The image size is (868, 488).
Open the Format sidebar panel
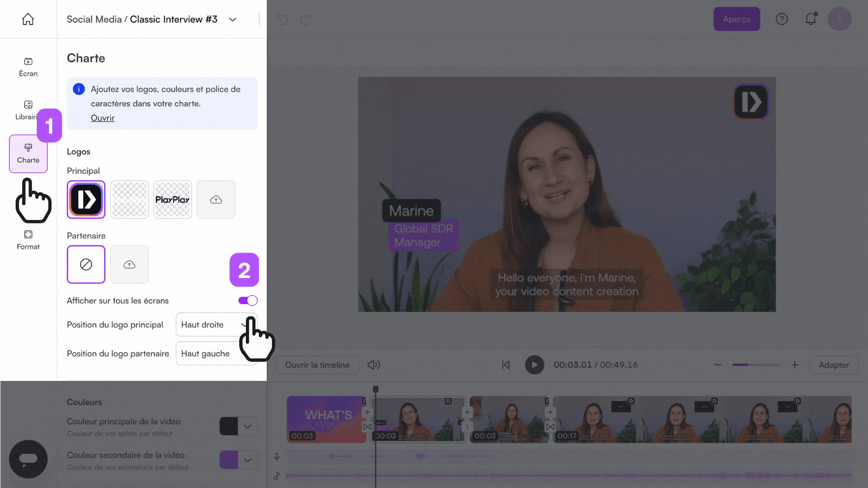pos(28,240)
